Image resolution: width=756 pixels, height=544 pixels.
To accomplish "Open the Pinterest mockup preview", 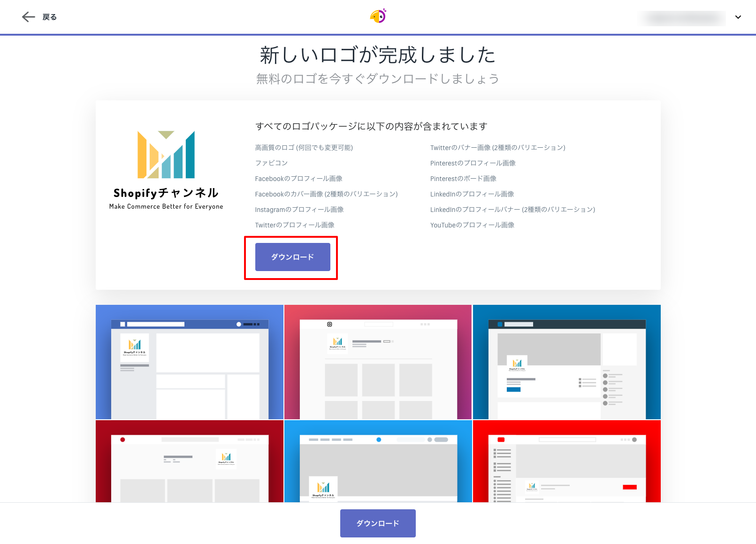I will click(190, 461).
